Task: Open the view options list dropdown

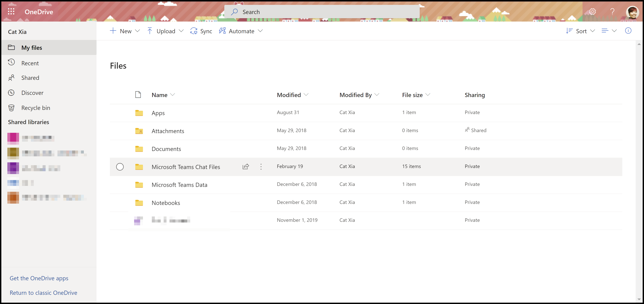Action: click(609, 31)
